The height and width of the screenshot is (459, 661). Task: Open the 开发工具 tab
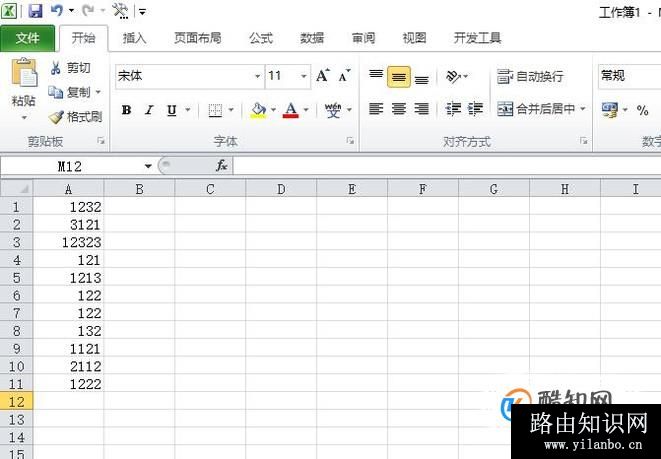[477, 38]
